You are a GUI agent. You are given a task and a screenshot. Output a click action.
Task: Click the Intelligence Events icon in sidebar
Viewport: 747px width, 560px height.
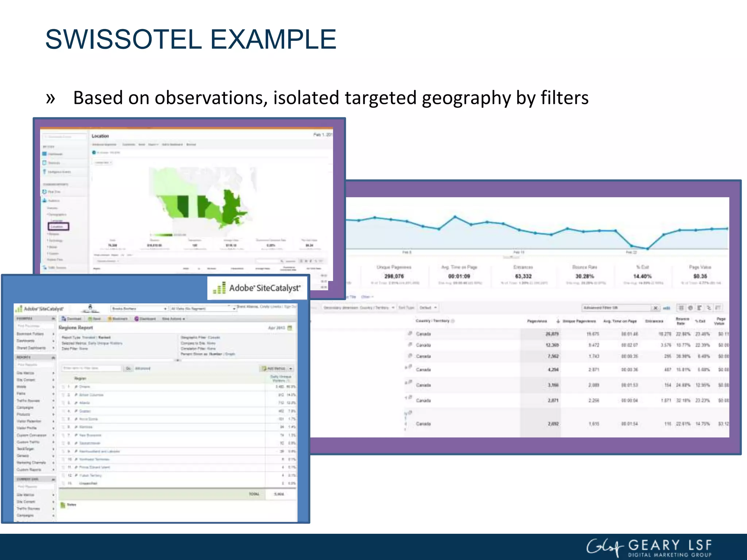(x=44, y=172)
